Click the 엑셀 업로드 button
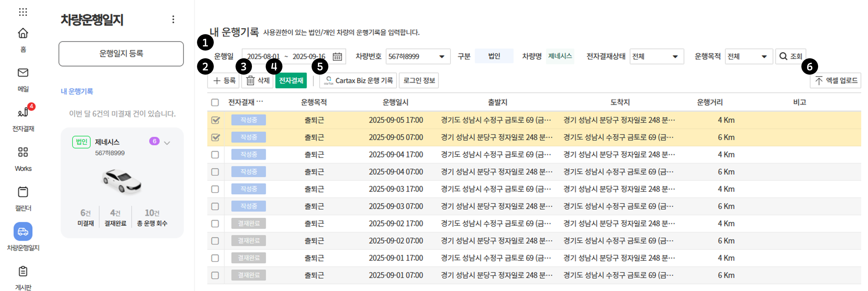 [x=836, y=81]
